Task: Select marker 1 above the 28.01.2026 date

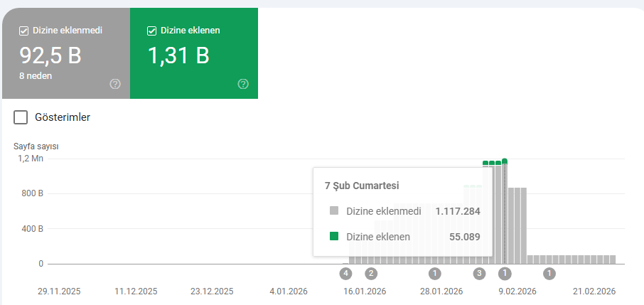Action: coord(435,273)
